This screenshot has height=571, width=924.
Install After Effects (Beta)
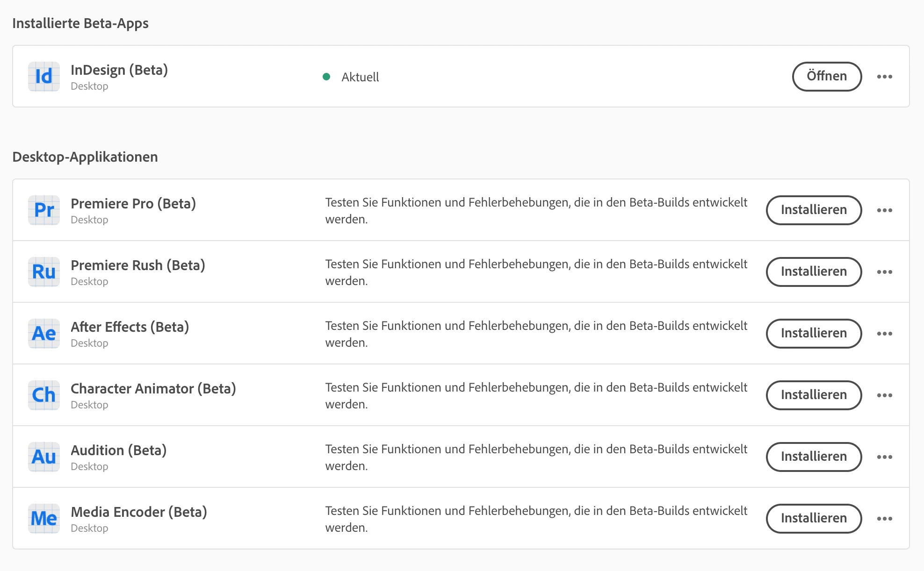(813, 334)
